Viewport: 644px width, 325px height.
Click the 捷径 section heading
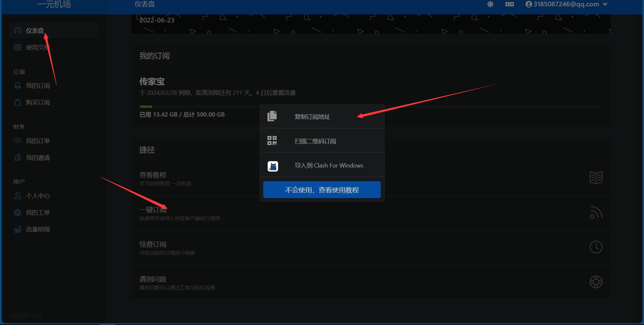pyautogui.click(x=147, y=150)
